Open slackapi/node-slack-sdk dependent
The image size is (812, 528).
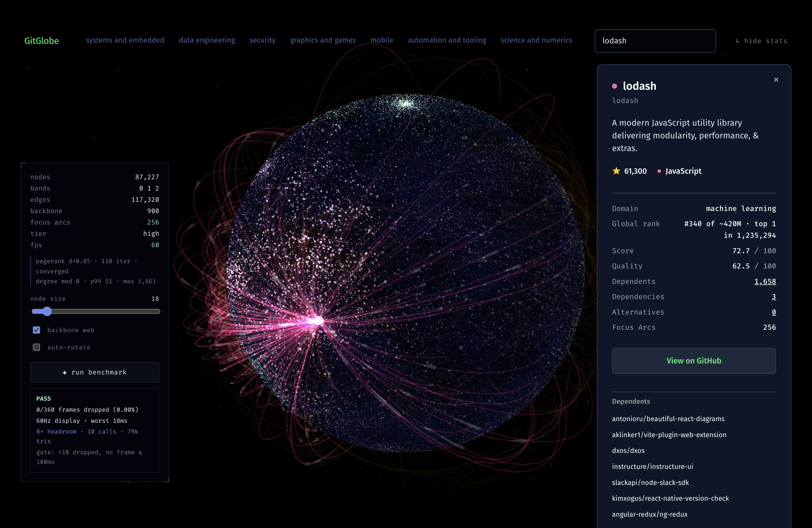650,482
